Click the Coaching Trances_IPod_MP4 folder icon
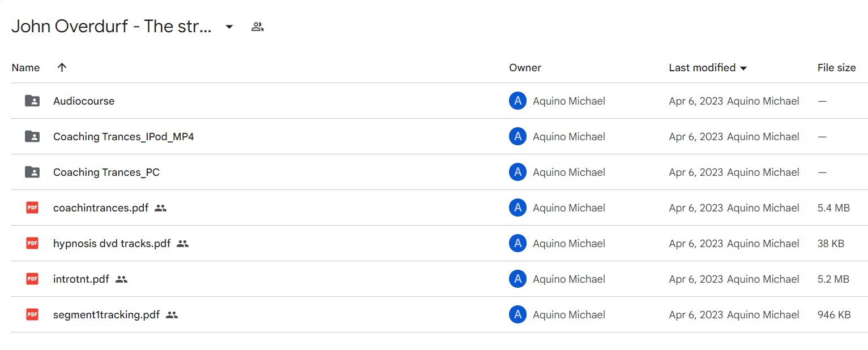This screenshot has height=350, width=868. [32, 136]
